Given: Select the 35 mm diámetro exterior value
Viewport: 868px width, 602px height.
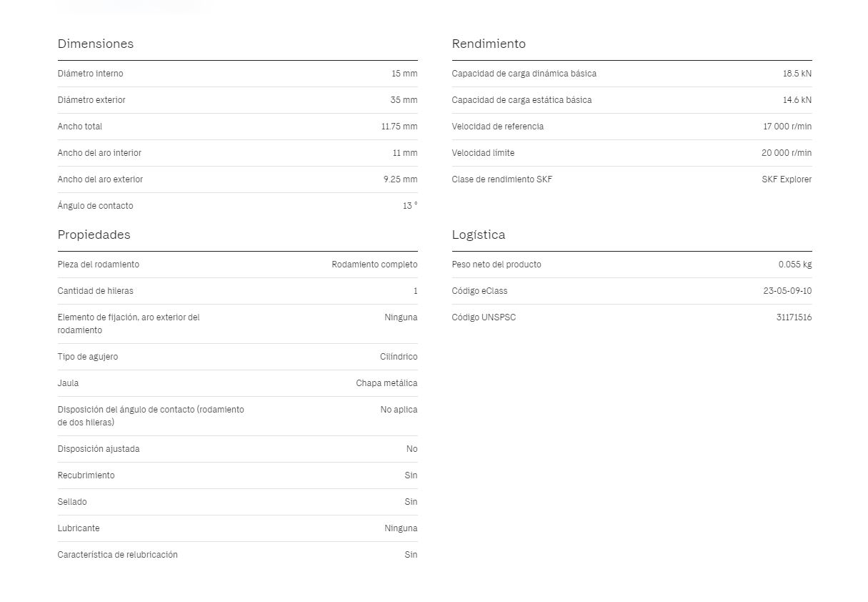Looking at the screenshot, I should [404, 100].
